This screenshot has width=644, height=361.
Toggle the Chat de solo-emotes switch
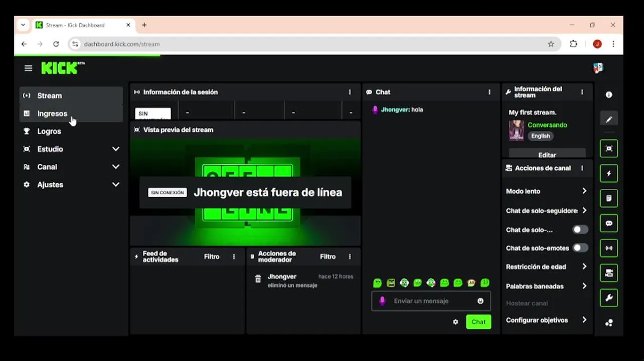[580, 248]
